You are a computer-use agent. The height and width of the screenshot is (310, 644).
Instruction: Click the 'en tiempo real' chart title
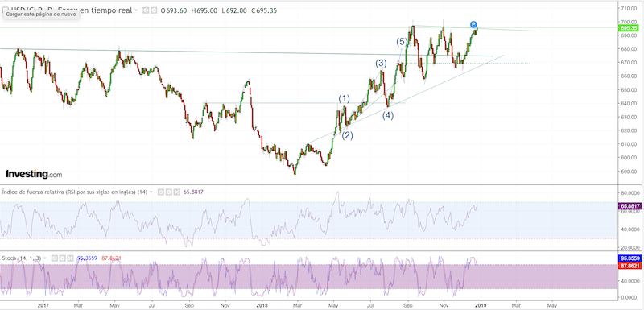coord(105,10)
